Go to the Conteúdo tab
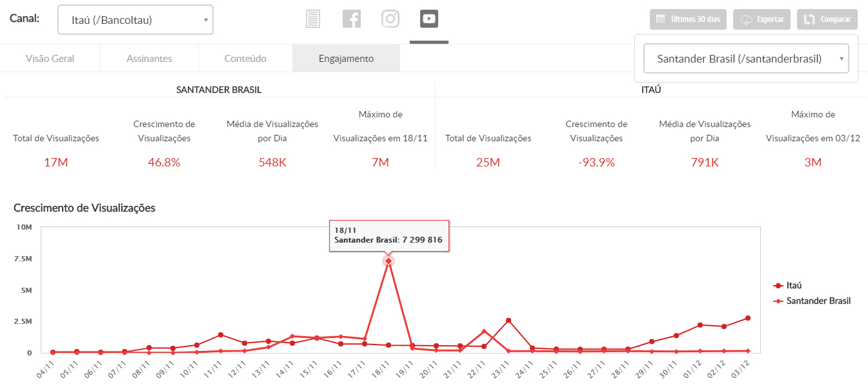The width and height of the screenshot is (868, 389). point(245,59)
